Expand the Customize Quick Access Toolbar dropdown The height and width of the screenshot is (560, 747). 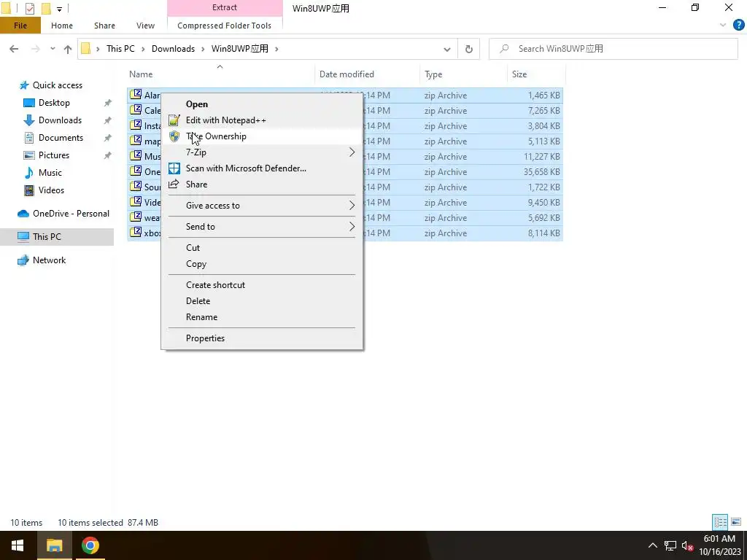(59, 9)
